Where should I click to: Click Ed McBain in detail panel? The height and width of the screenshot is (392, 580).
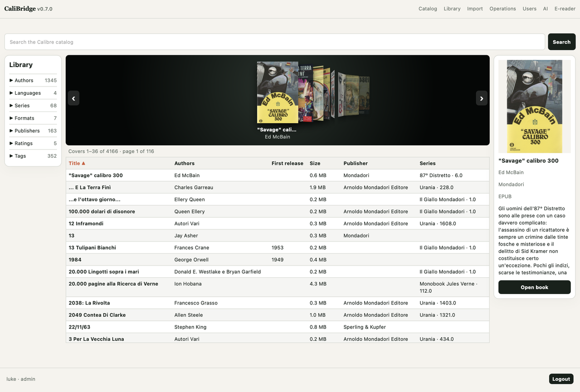[511, 172]
